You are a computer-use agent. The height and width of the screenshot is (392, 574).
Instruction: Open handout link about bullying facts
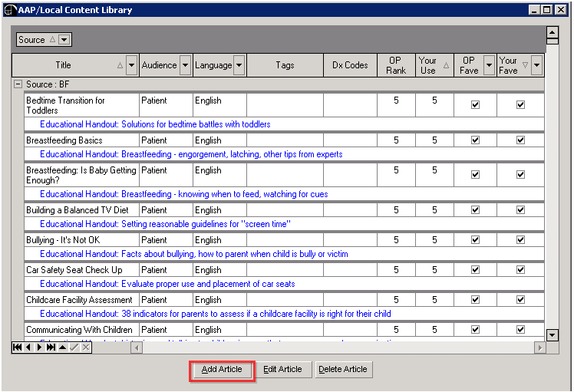pos(194,254)
